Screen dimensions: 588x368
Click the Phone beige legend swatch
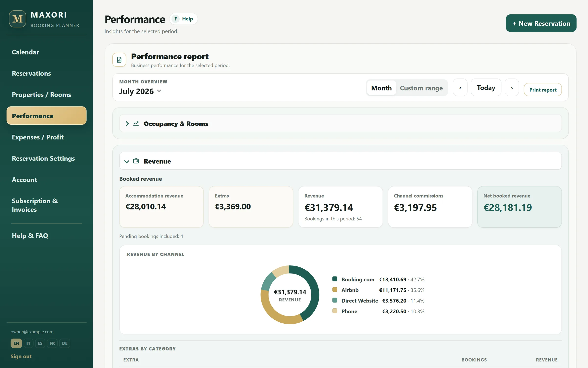[335, 311]
